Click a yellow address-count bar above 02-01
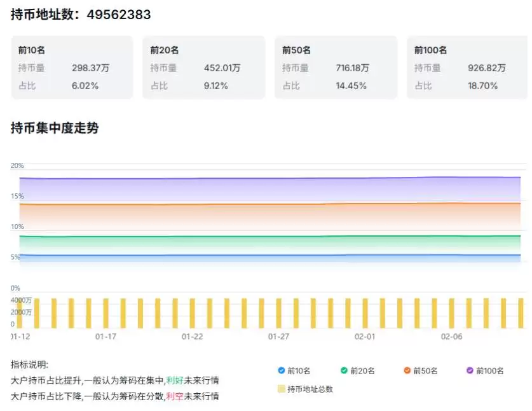532x411 pixels. (x=365, y=312)
